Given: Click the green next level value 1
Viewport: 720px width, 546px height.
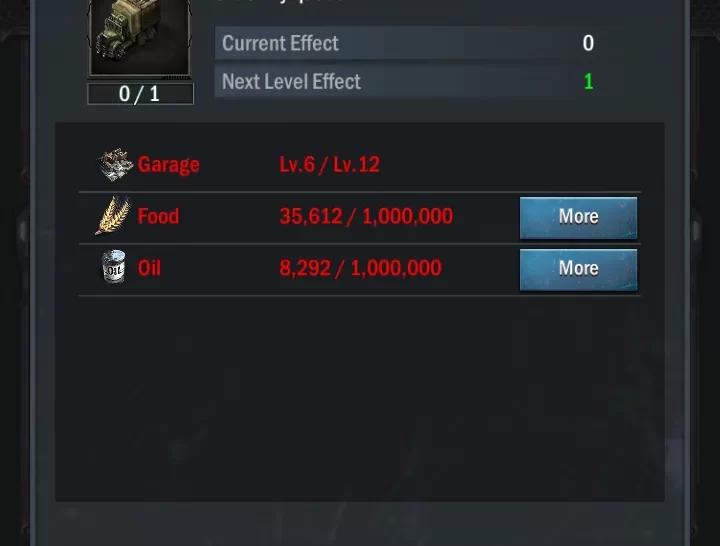Looking at the screenshot, I should 588,82.
